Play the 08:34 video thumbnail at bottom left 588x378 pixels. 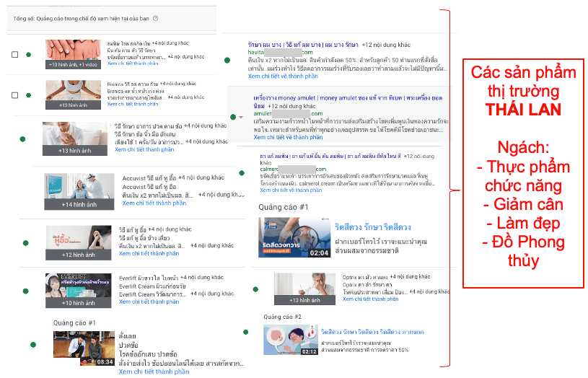click(x=84, y=348)
